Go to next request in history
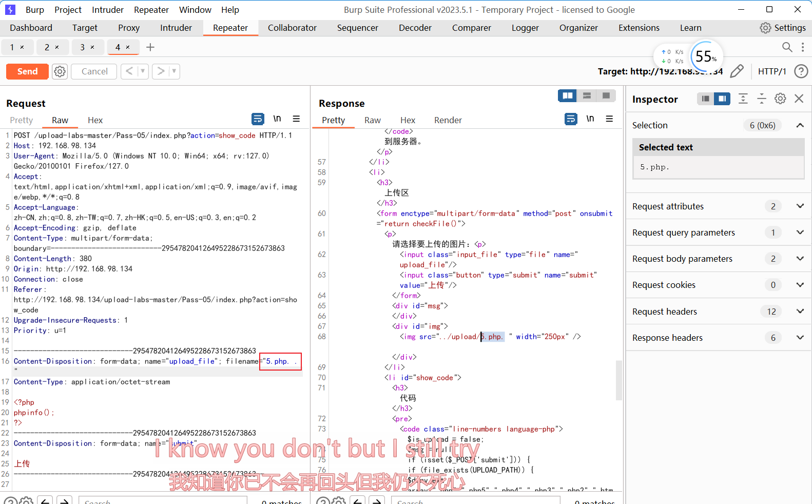 click(161, 71)
